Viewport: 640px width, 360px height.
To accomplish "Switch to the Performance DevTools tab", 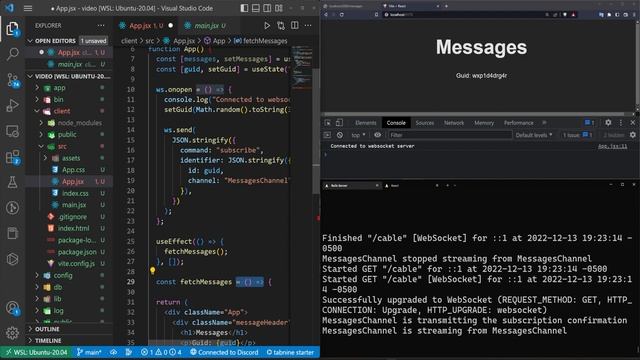I will 518,122.
